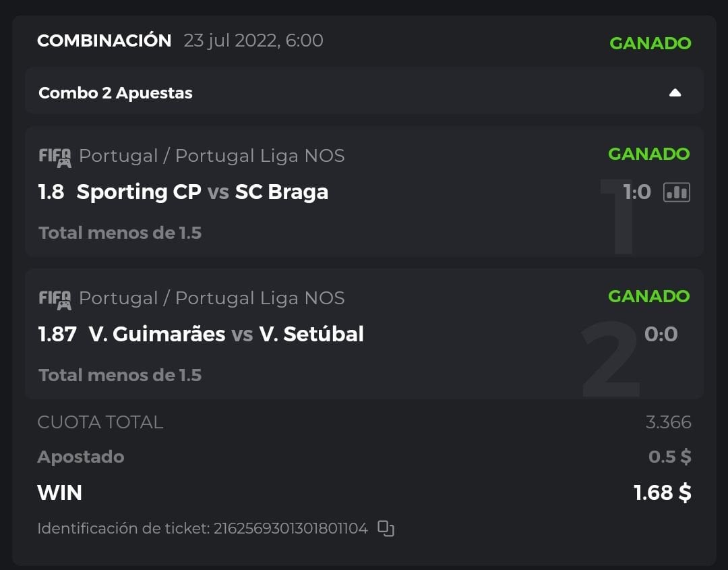Click the 0:0 match score
This screenshot has width=728, height=570.
(x=661, y=335)
